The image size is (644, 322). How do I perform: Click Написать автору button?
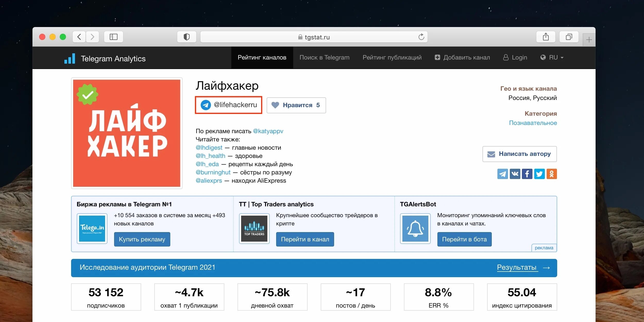coord(520,154)
